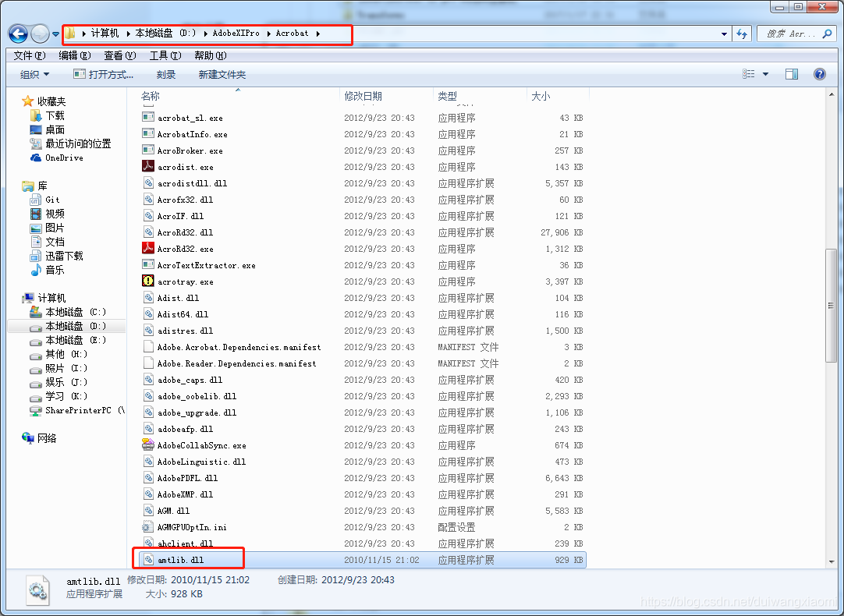Focus the search Acrobat box
844x616 pixels.
click(x=796, y=34)
